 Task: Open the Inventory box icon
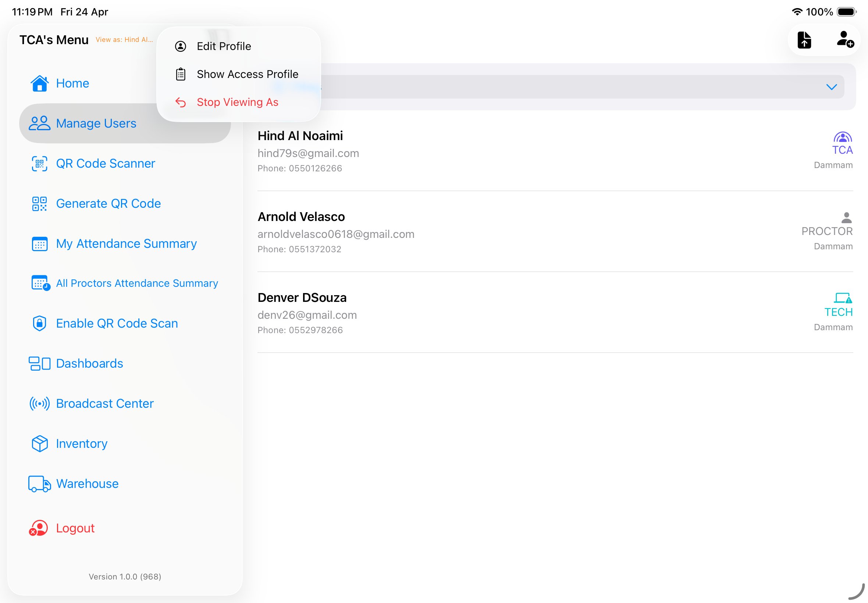tap(39, 443)
